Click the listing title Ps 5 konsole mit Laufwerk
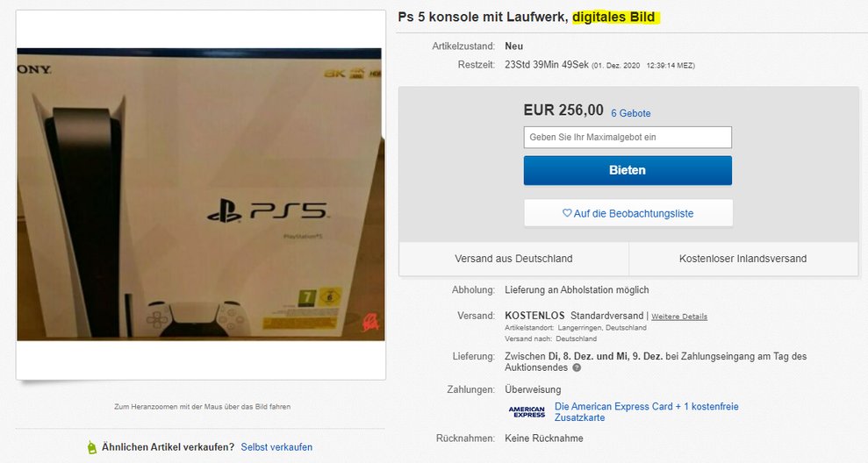 click(484, 18)
